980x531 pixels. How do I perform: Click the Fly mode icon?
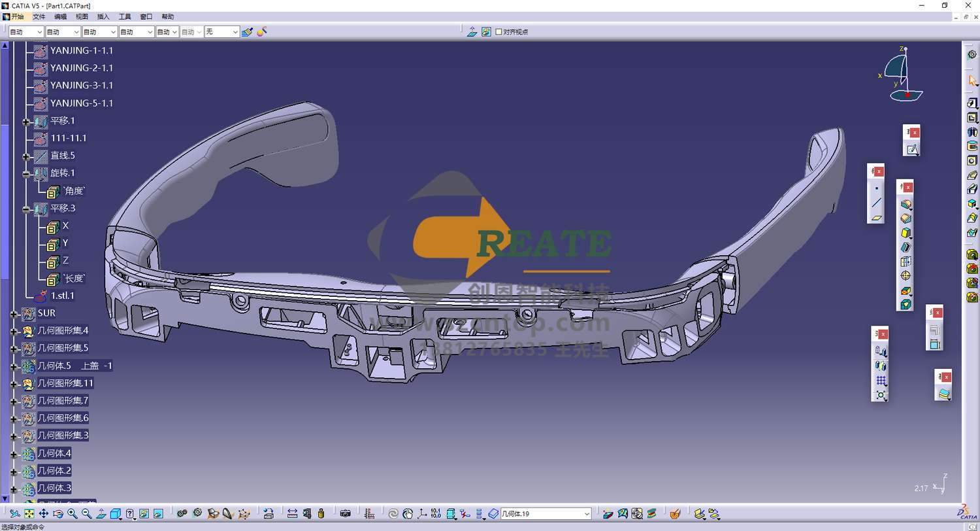click(x=15, y=514)
